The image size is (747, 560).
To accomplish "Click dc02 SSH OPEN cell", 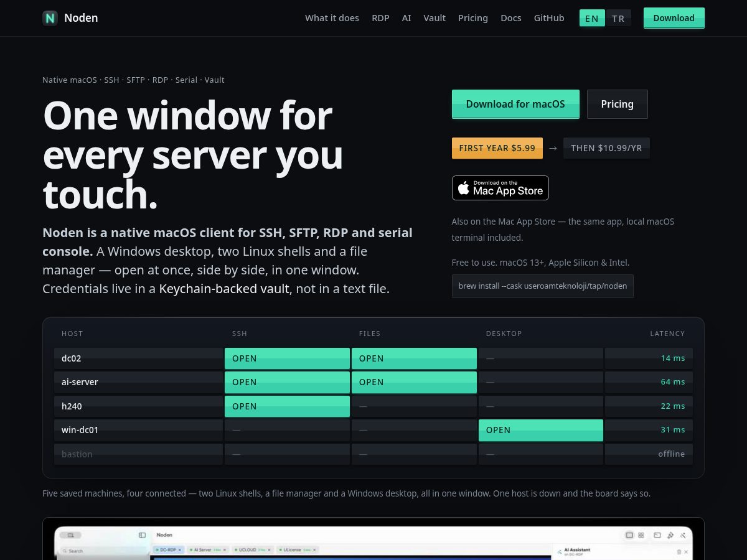I will point(287,358).
